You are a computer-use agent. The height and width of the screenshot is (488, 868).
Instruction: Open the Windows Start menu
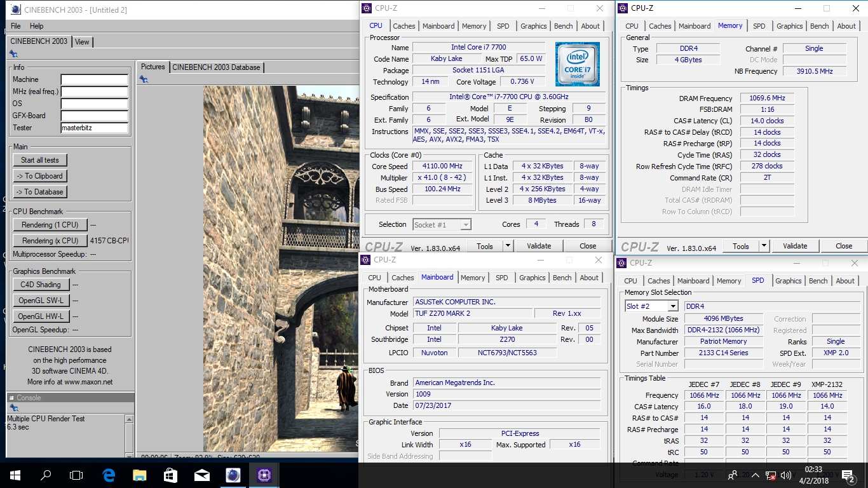point(15,475)
